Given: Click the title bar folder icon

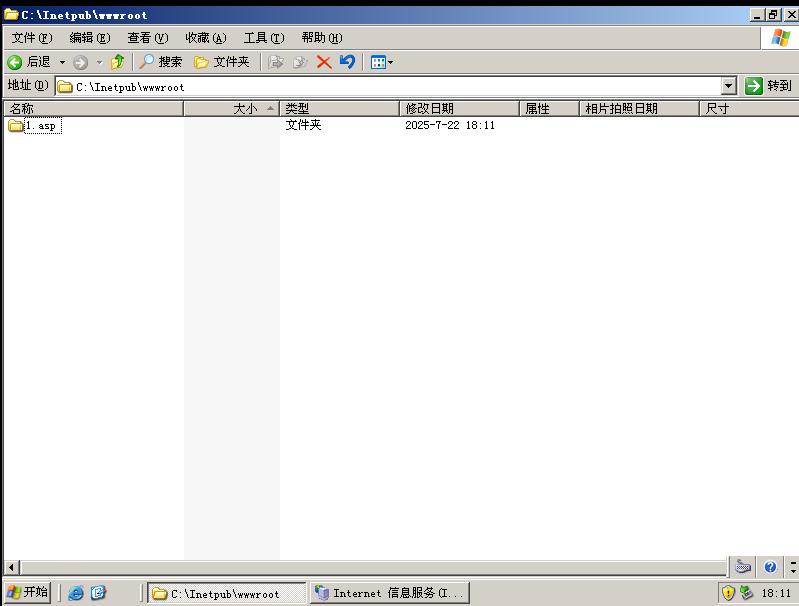Looking at the screenshot, I should point(11,14).
